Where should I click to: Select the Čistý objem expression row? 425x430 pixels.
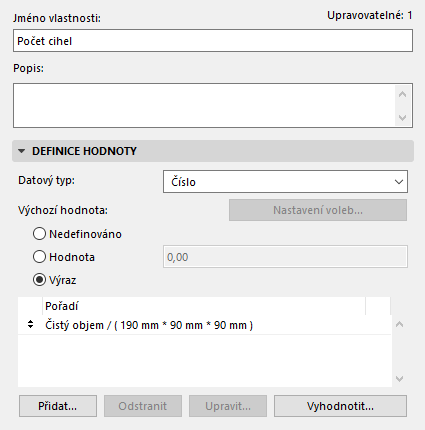[204, 325]
